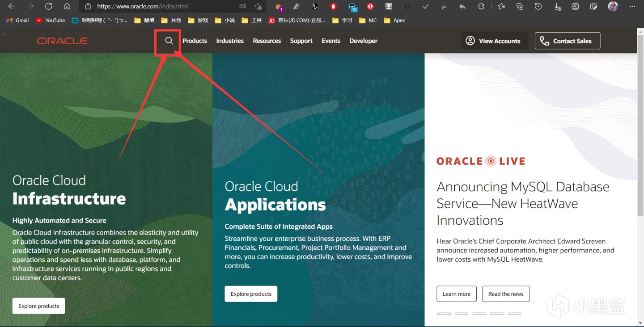Image resolution: width=644 pixels, height=327 pixels.
Task: Click the Oracle logo
Action: pos(62,41)
